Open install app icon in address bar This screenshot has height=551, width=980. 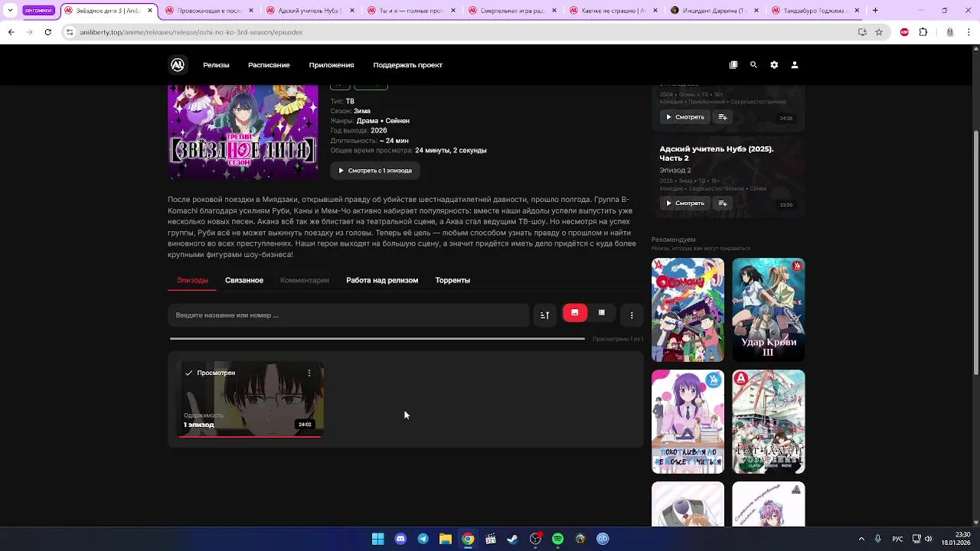coord(862,32)
